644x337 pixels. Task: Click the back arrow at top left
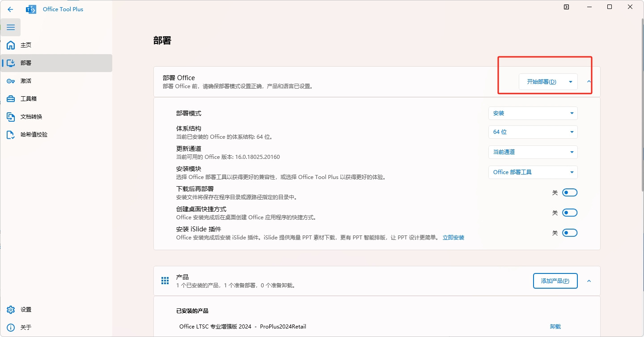[10, 9]
